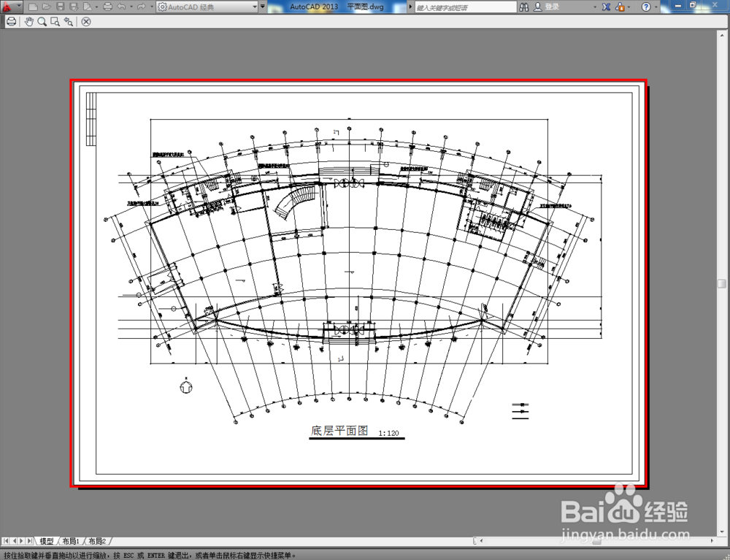
Task: Open the Redo history dropdown arrow
Action: click(151, 7)
